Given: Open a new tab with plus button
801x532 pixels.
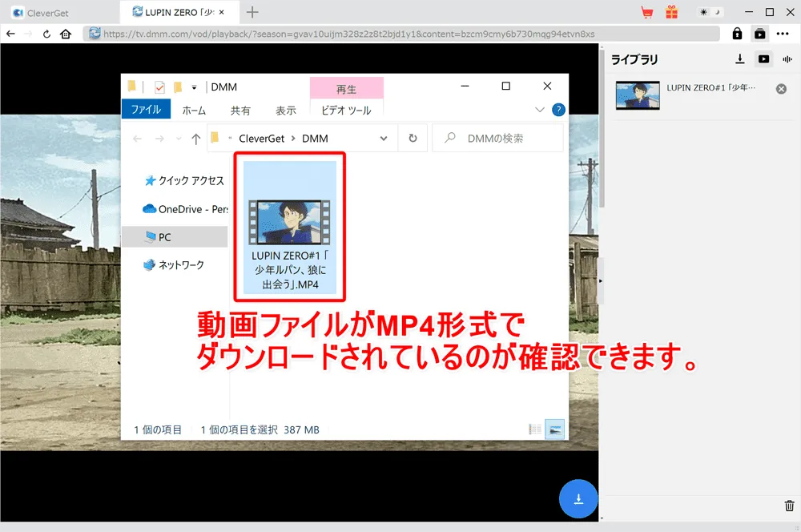Looking at the screenshot, I should 252,12.
